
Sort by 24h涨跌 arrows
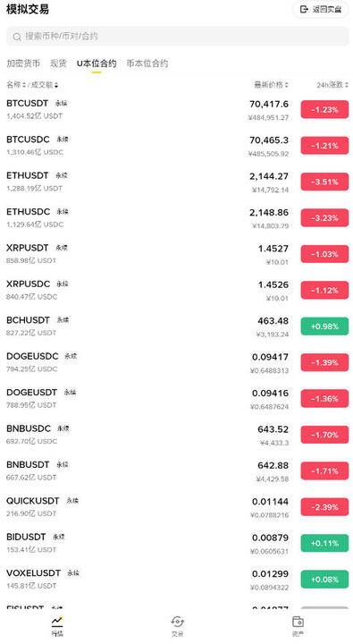pyautogui.click(x=347, y=85)
